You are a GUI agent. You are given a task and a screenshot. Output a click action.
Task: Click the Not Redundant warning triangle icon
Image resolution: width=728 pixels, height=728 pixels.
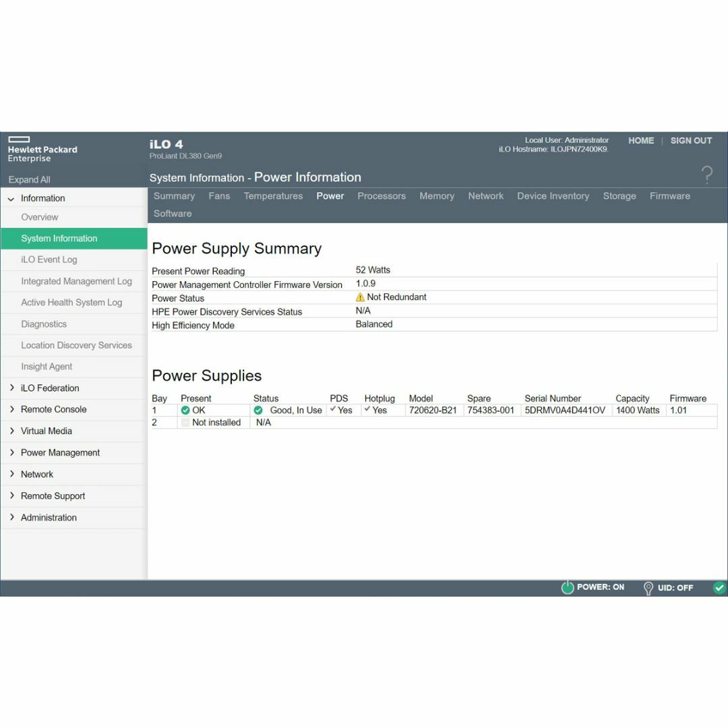pos(360,297)
